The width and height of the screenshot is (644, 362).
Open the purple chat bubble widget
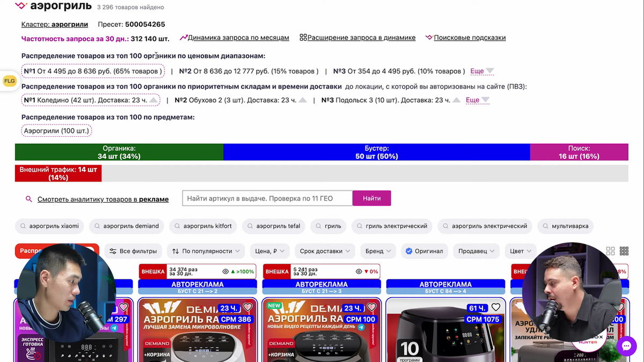[626, 346]
